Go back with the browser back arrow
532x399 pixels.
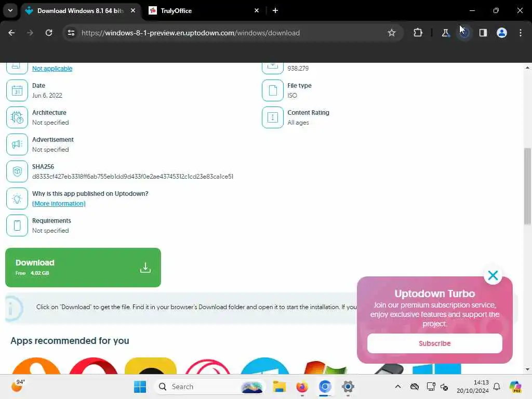click(x=11, y=33)
